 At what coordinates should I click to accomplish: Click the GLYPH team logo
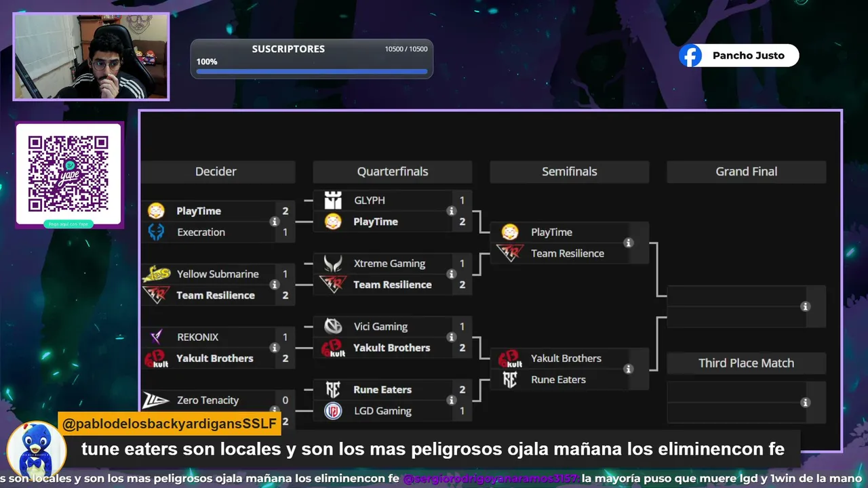tap(333, 201)
